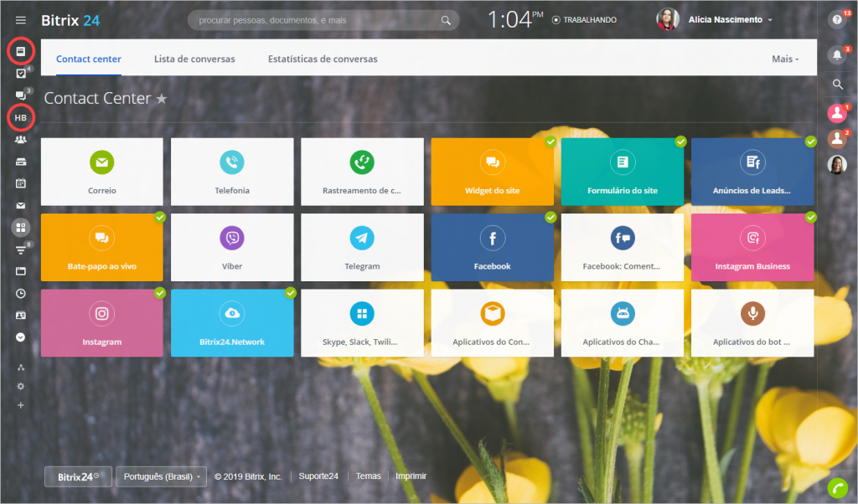
Task: Open the Português (Brasil) language dropdown
Action: tap(161, 476)
